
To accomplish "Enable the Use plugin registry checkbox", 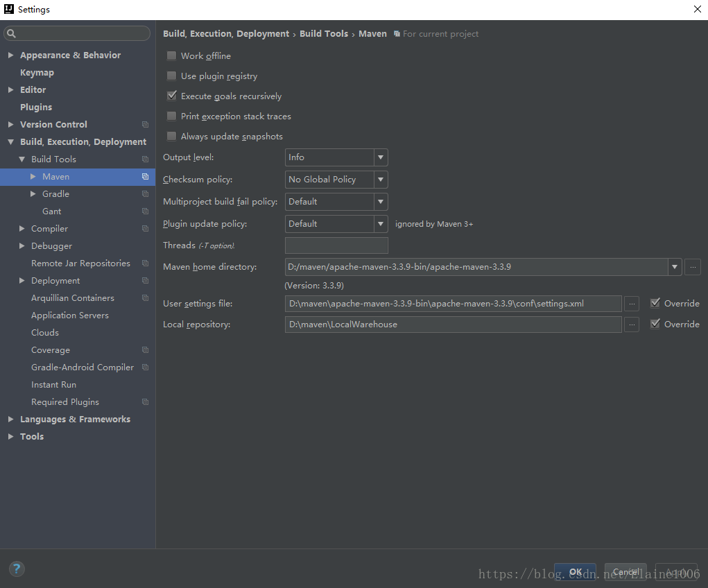I will click(171, 76).
